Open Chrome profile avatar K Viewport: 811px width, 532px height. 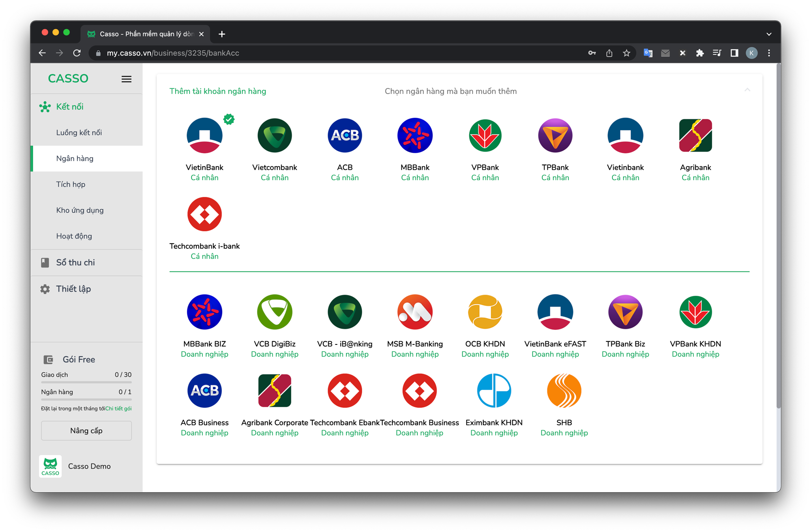pos(752,53)
